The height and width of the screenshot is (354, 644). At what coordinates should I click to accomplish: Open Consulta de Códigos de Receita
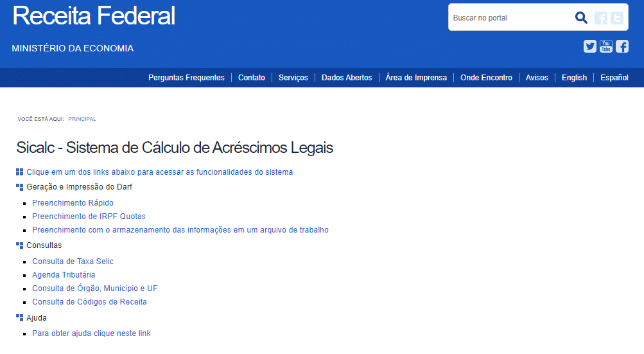(89, 302)
